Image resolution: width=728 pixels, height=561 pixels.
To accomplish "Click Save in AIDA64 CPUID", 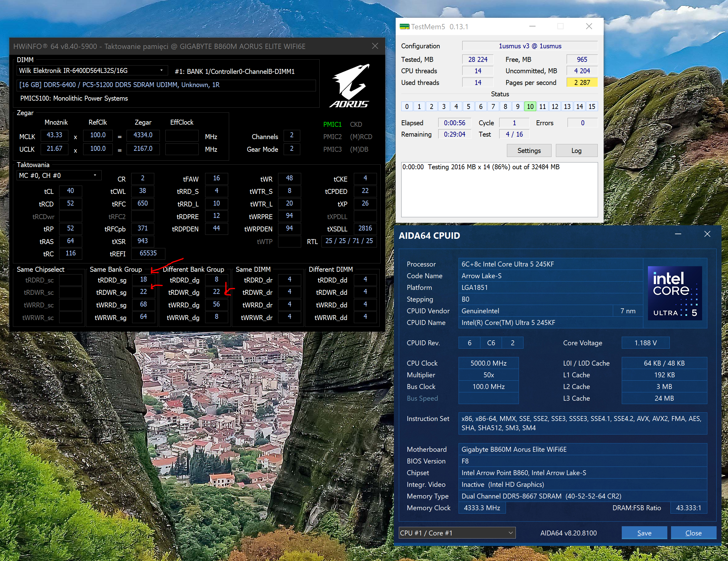I will pos(644,533).
